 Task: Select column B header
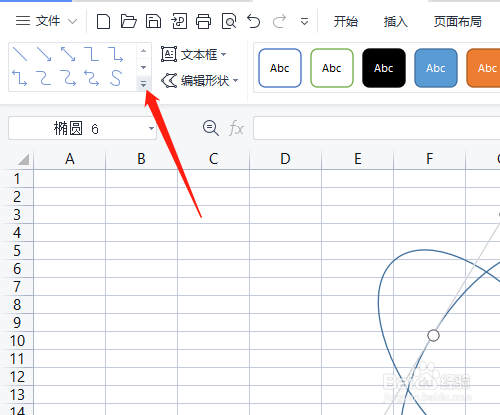coord(141,159)
